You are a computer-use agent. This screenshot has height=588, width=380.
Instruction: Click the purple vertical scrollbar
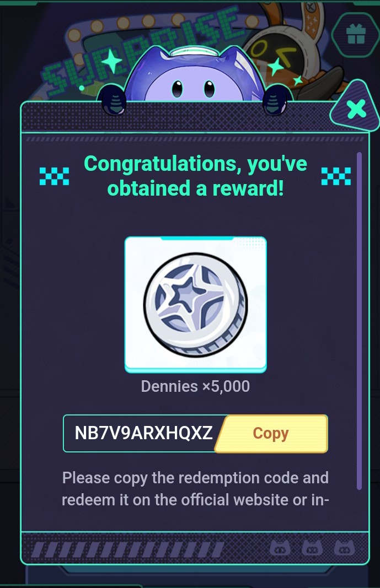[359, 321]
